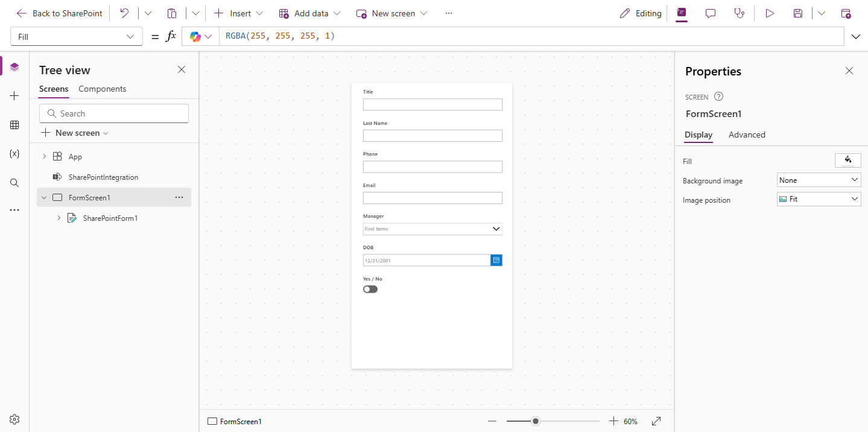This screenshot has height=432, width=868.
Task: Open FormScreen1 more options ellipsis
Action: coord(179,197)
